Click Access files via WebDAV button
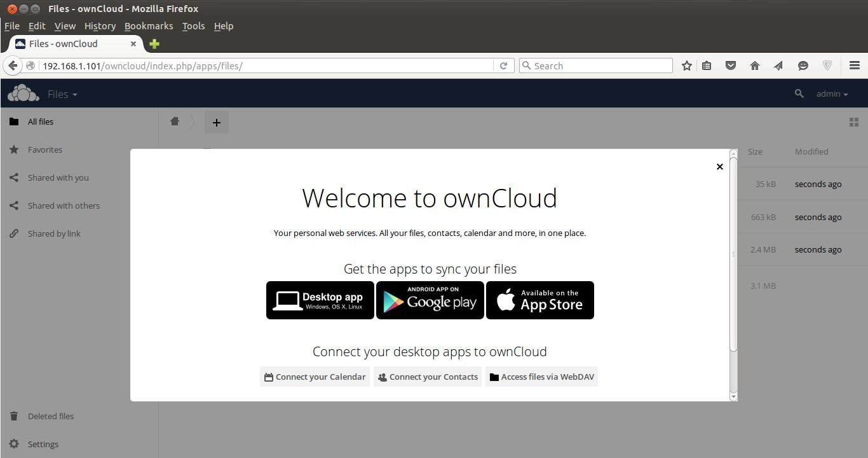This screenshot has height=458, width=868. [x=541, y=377]
